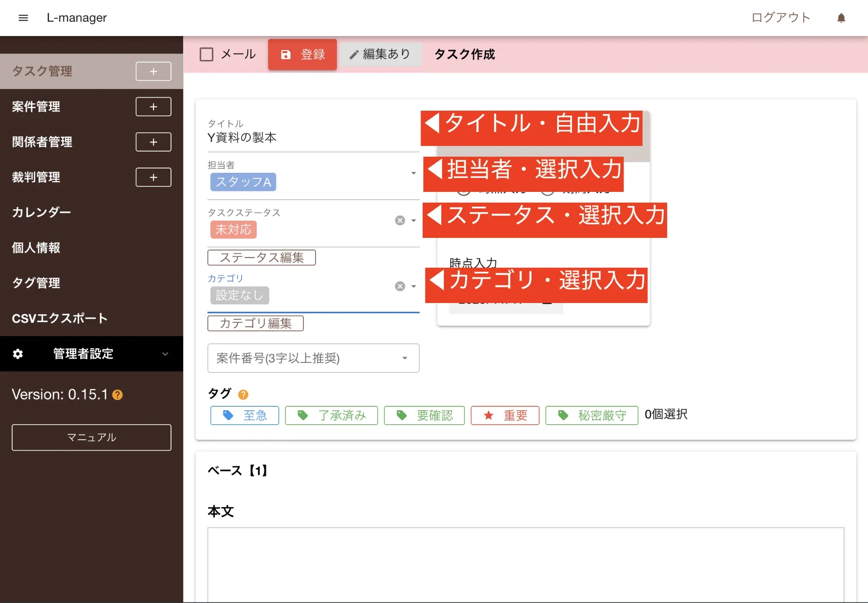
Task: Toggle the メール checkbox
Action: 207,55
